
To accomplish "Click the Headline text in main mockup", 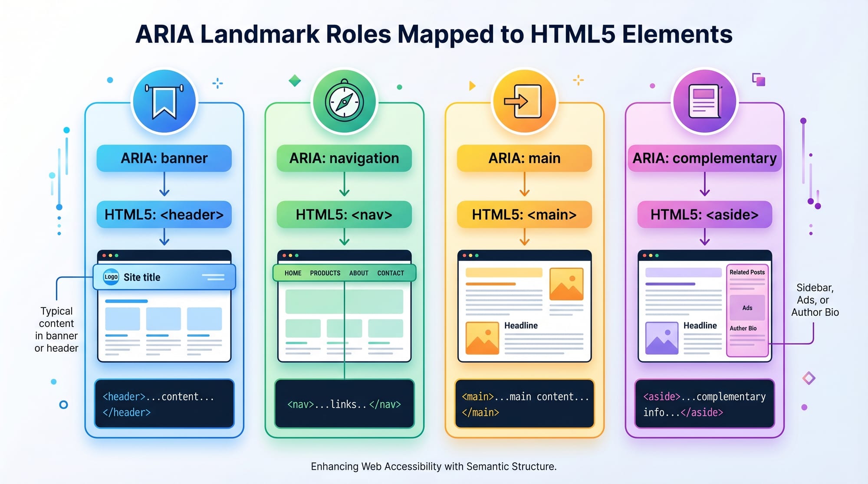I will tap(521, 326).
